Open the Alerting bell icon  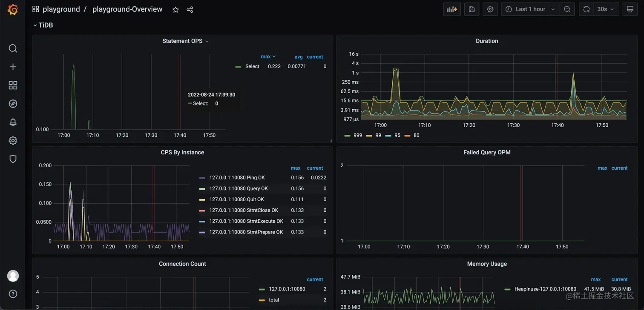click(x=13, y=122)
